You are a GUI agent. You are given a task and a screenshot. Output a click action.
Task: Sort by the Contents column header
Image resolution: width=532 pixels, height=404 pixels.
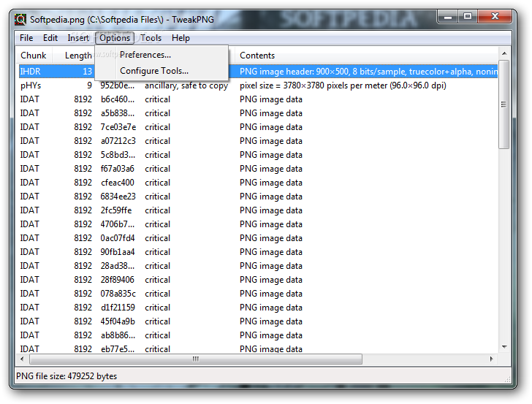coord(366,56)
